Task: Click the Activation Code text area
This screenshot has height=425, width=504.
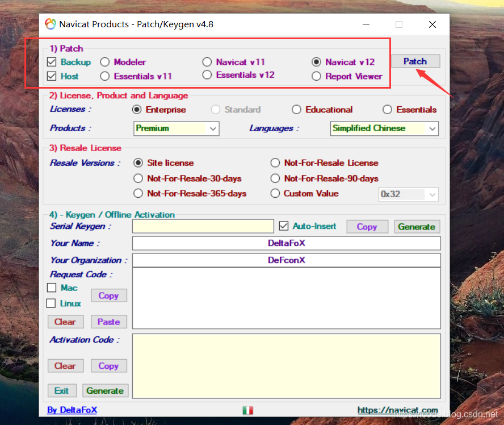Action: coord(287,366)
